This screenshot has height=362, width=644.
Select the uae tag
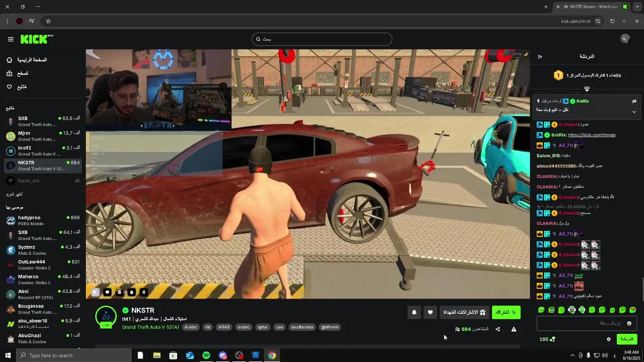coord(280,327)
